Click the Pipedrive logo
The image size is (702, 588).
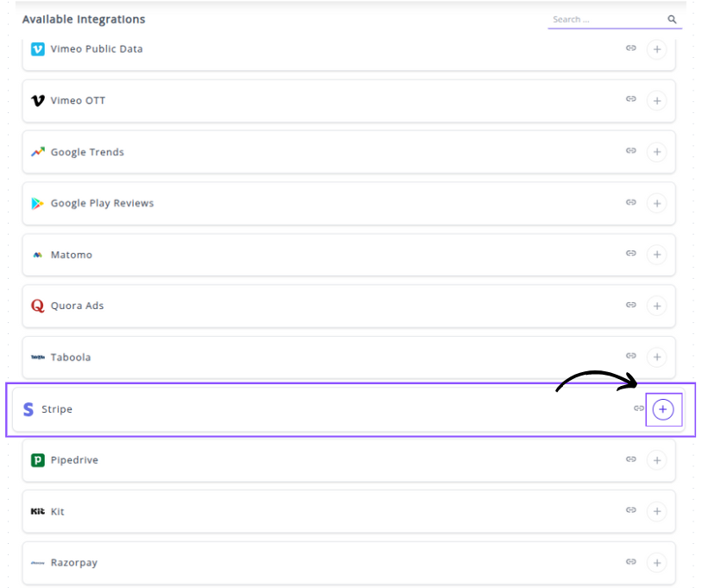tap(37, 460)
